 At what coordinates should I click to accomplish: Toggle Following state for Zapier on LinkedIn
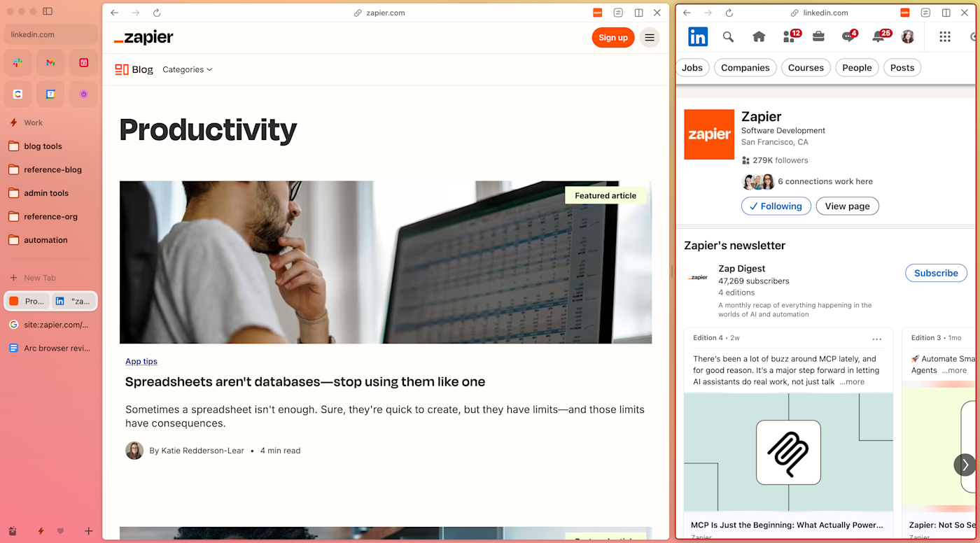776,206
